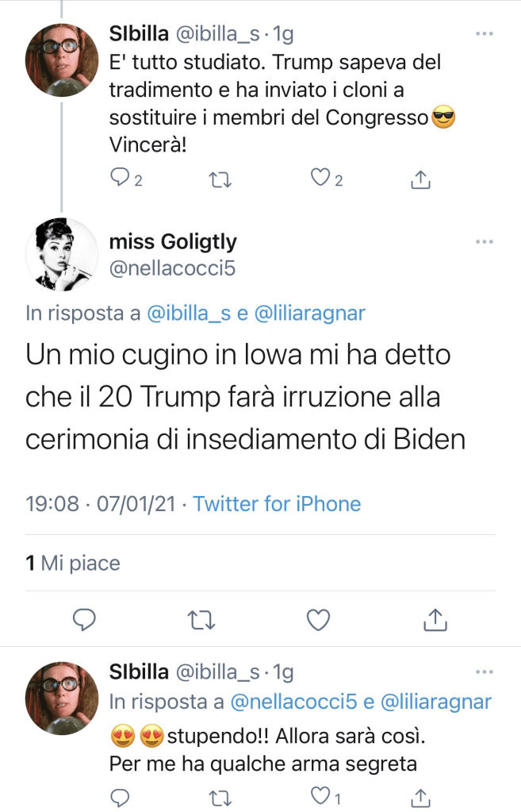521x812 pixels.
Task: Share the top SIbilla tweet
Action: pos(420,179)
